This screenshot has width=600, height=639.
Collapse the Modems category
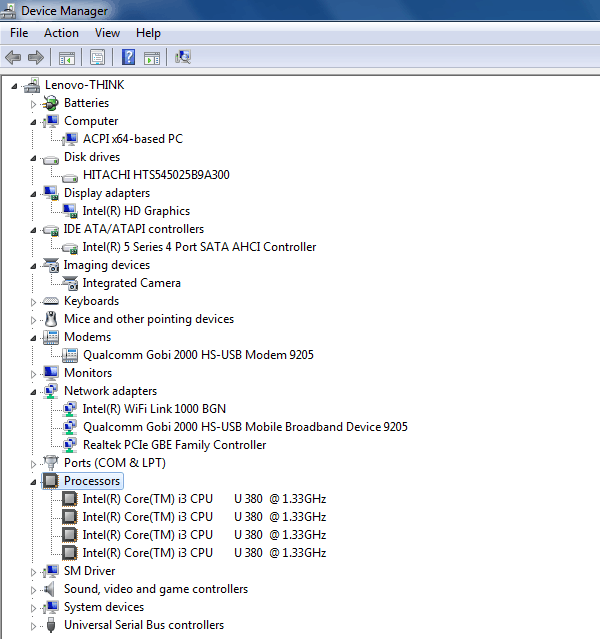coord(33,338)
